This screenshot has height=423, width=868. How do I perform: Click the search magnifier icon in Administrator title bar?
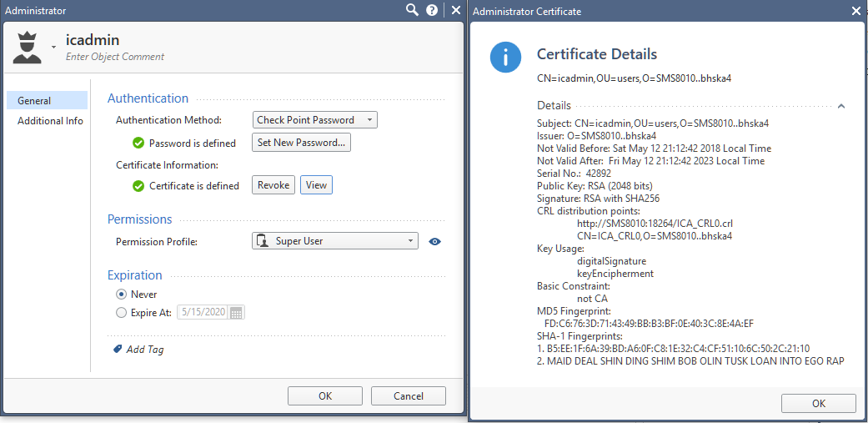(412, 10)
